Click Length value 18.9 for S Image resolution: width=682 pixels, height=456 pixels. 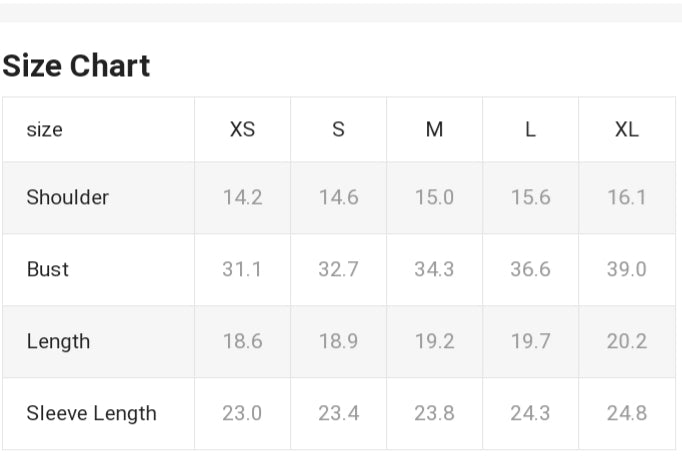coord(338,341)
